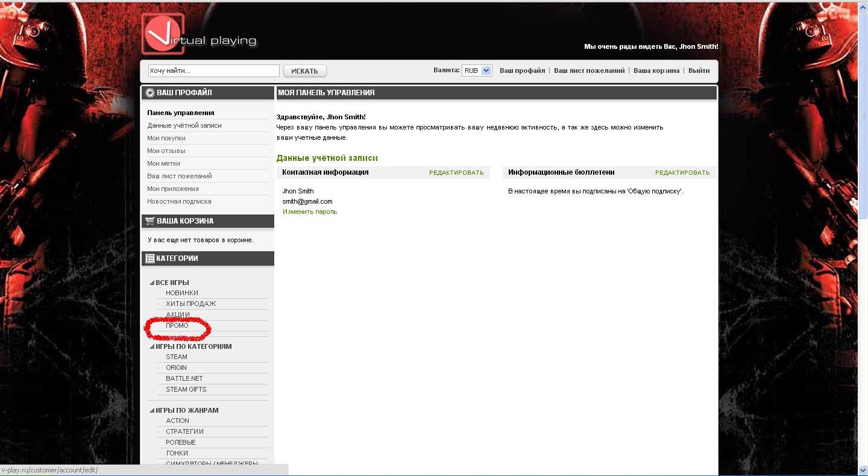Screen dimensions: 868x476
Task: Open Ваш лист пожеланий in top bar
Action: [589, 70]
